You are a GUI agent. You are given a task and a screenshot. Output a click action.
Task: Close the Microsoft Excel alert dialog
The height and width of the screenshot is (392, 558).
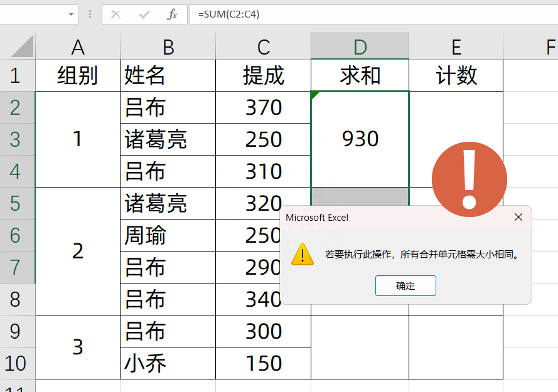[x=518, y=218]
